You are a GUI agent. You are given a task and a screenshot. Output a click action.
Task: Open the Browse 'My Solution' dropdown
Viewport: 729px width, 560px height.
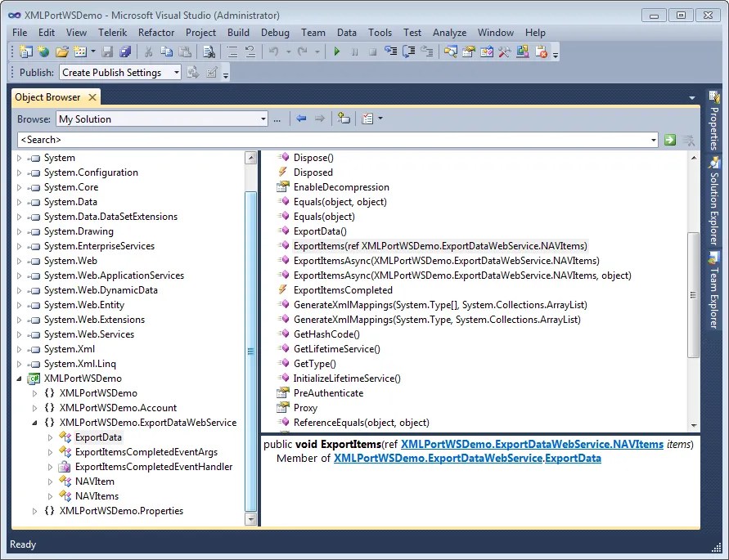pos(263,119)
